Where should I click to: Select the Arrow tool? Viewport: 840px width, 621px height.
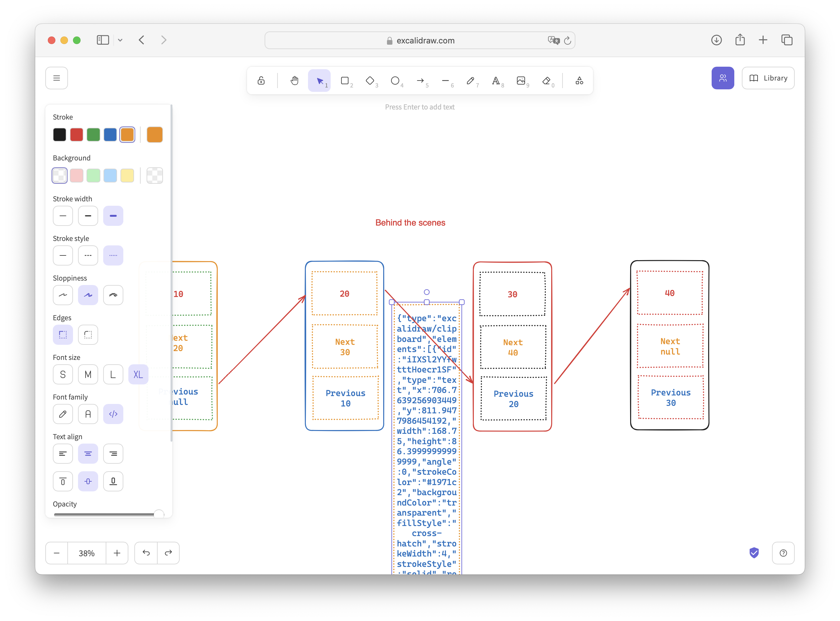coord(421,81)
